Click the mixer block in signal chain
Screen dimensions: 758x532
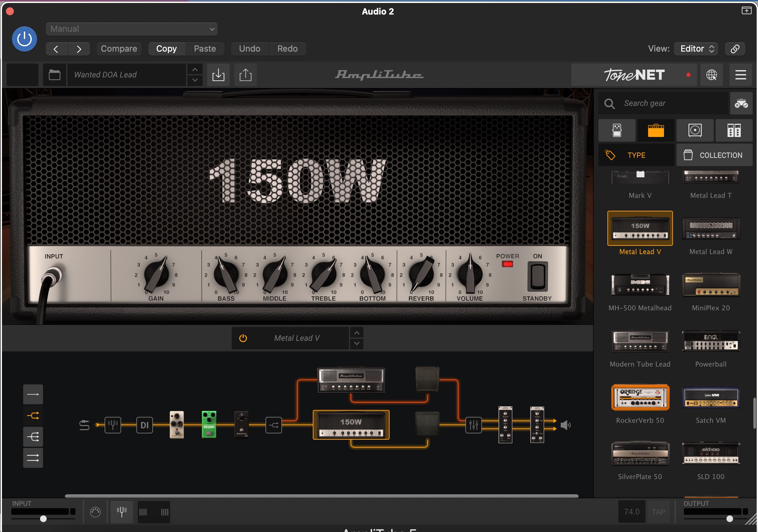474,425
